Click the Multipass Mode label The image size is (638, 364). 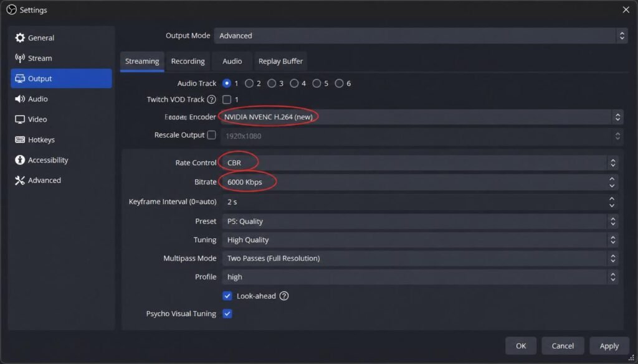pyautogui.click(x=190, y=258)
